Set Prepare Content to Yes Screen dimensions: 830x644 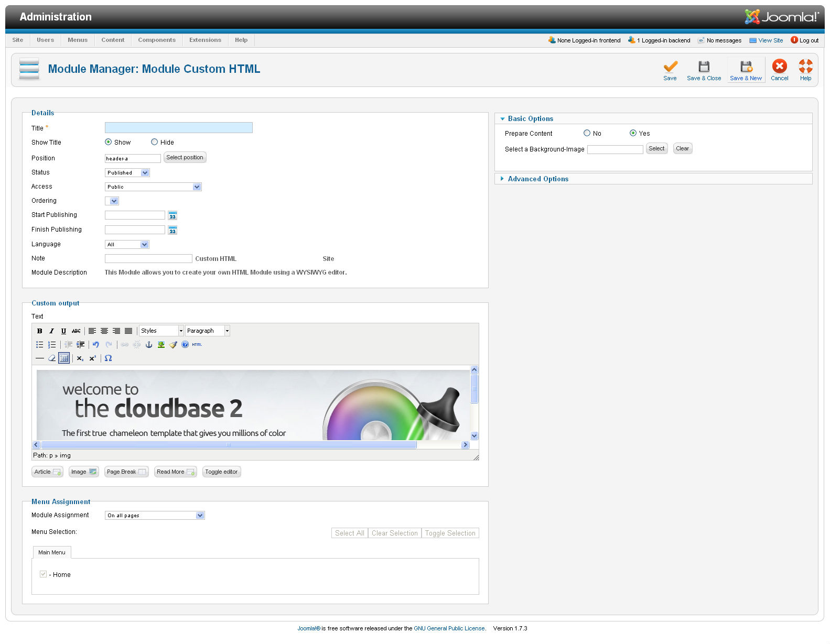(633, 133)
